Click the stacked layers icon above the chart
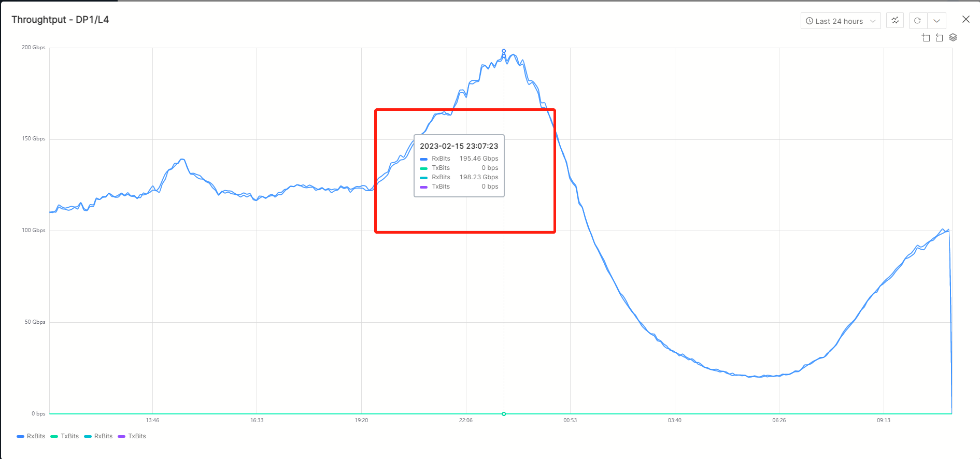 [x=953, y=37]
